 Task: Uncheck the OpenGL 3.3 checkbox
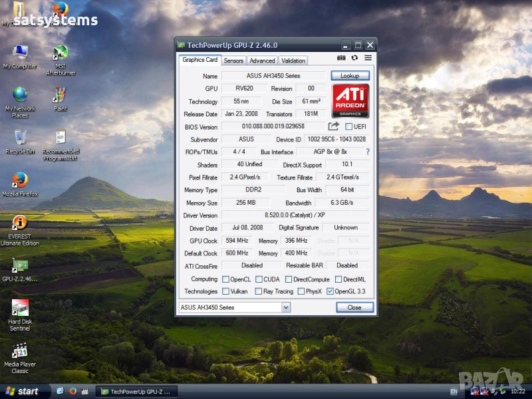tap(331, 291)
